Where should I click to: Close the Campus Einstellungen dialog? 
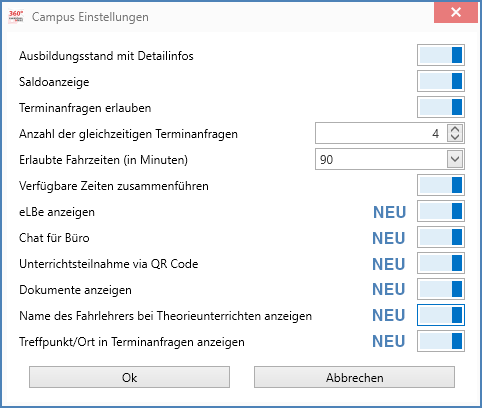tap(456, 13)
